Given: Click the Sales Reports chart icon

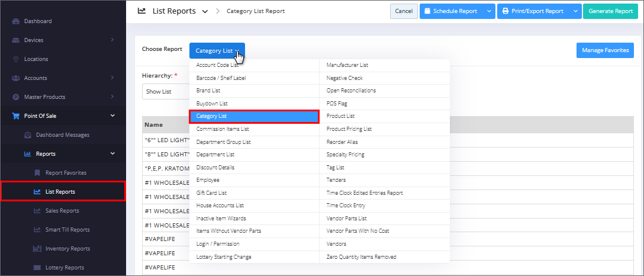Looking at the screenshot, I should (37, 211).
